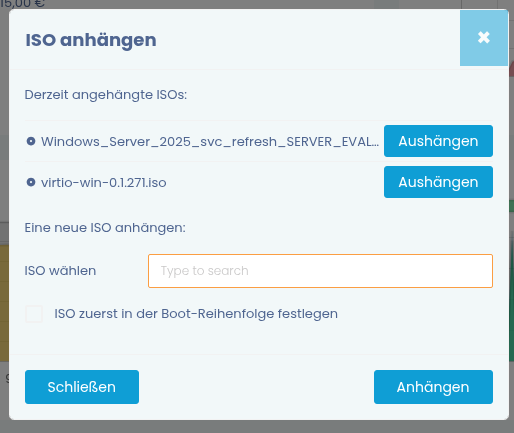
Task: Click the Eine neue ISO anhängen heading
Action: click(x=105, y=228)
